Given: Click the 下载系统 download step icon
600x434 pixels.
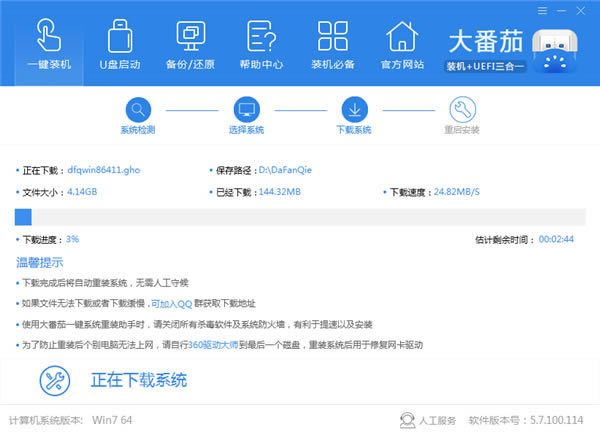Looking at the screenshot, I should click(x=355, y=108).
